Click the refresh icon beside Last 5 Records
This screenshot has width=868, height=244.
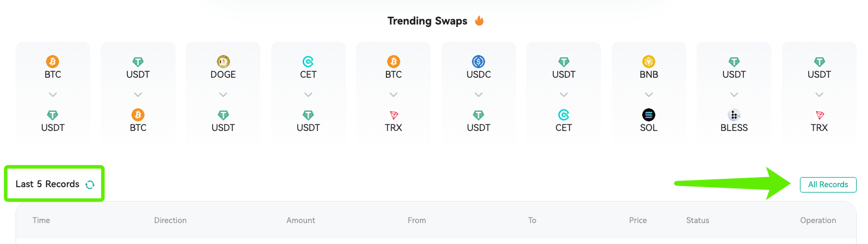90,185
